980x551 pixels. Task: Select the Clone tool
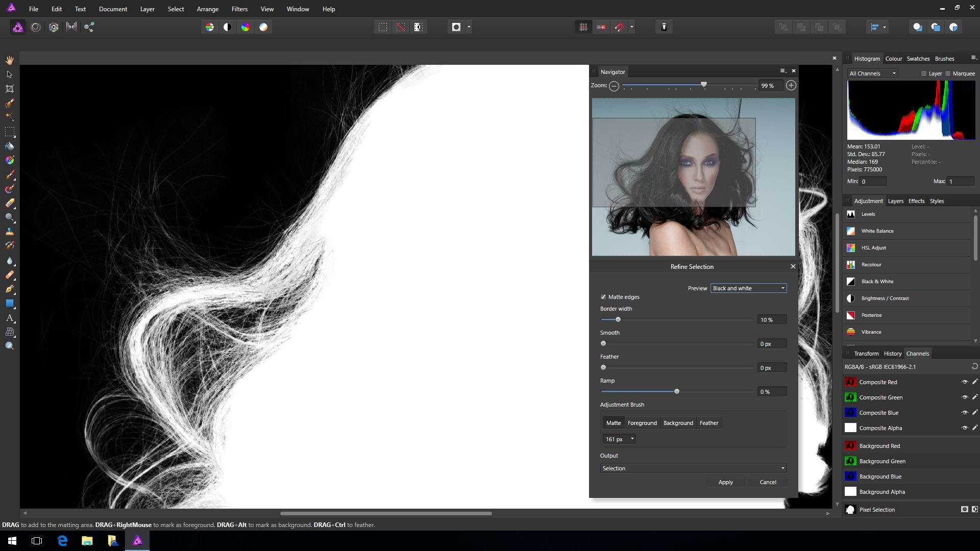click(x=9, y=232)
